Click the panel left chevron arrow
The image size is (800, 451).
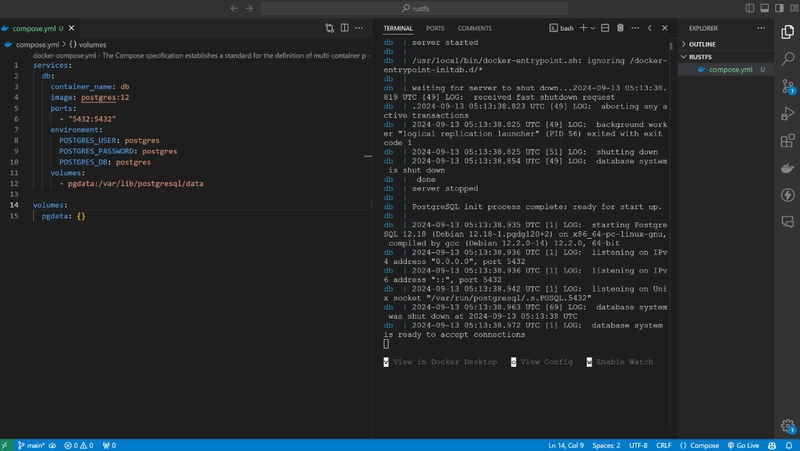(649, 28)
